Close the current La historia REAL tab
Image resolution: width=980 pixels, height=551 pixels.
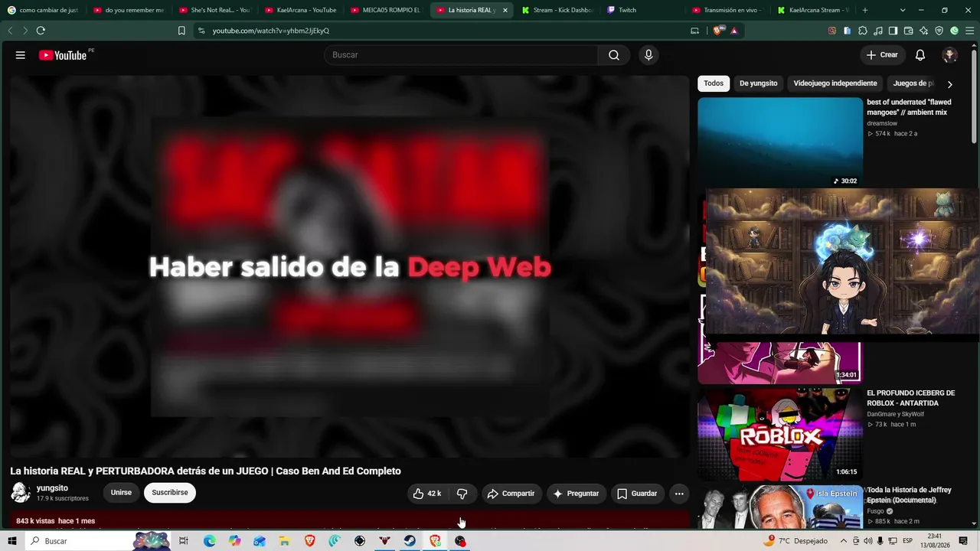[x=505, y=10]
